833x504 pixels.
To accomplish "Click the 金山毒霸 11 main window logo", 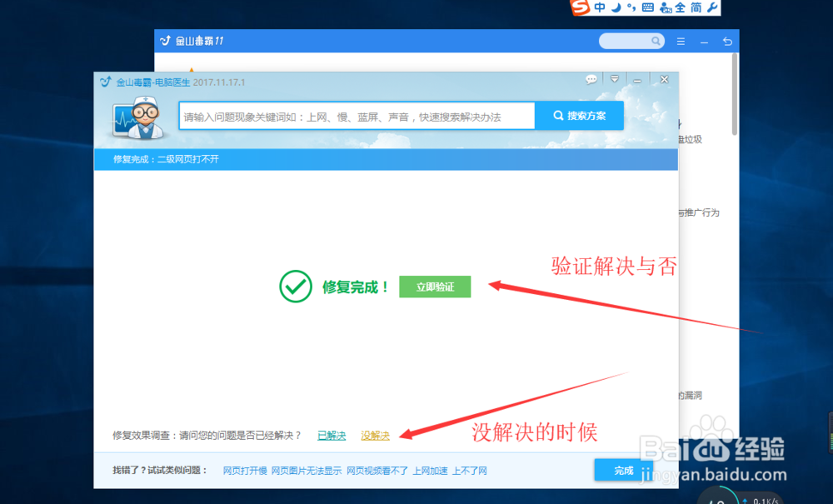I will (165, 41).
